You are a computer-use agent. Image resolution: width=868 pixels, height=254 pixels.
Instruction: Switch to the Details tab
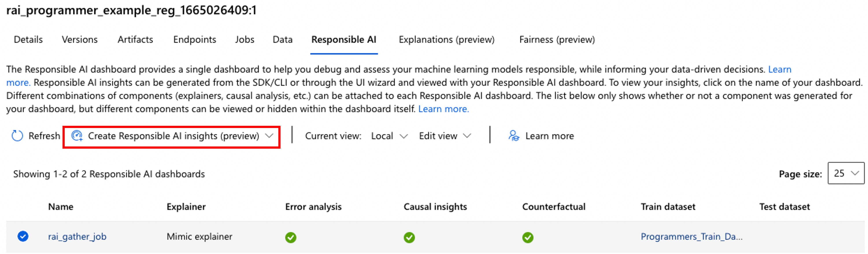tap(28, 40)
